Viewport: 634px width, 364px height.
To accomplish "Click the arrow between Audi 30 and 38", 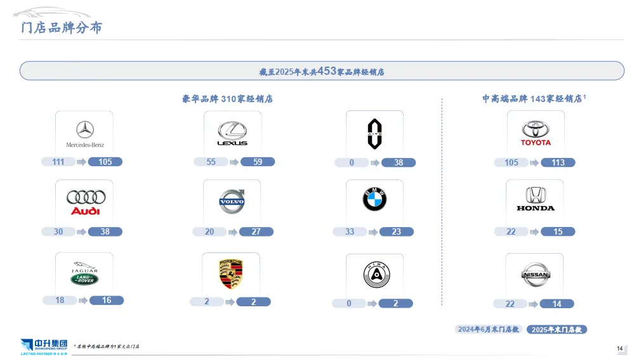I will coord(82,232).
